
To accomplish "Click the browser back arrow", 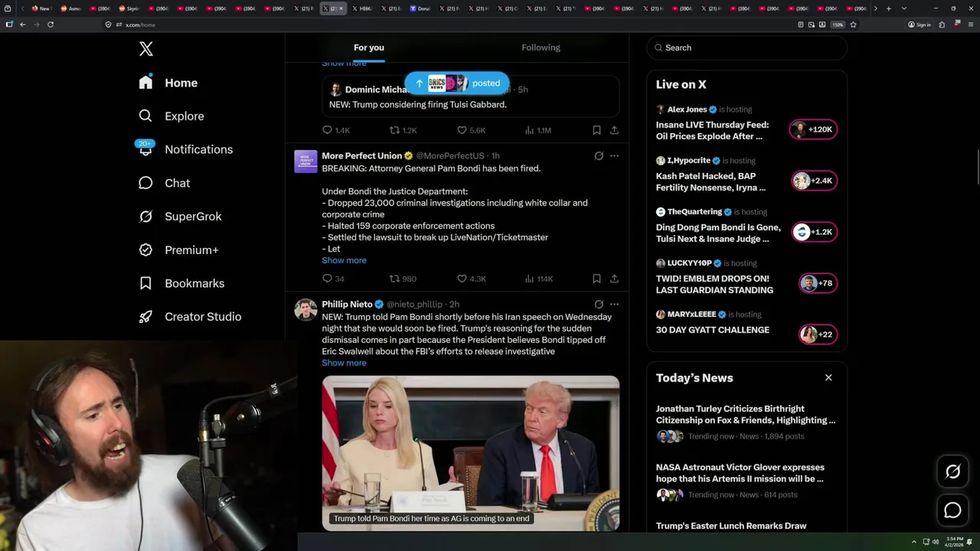I will [x=23, y=24].
